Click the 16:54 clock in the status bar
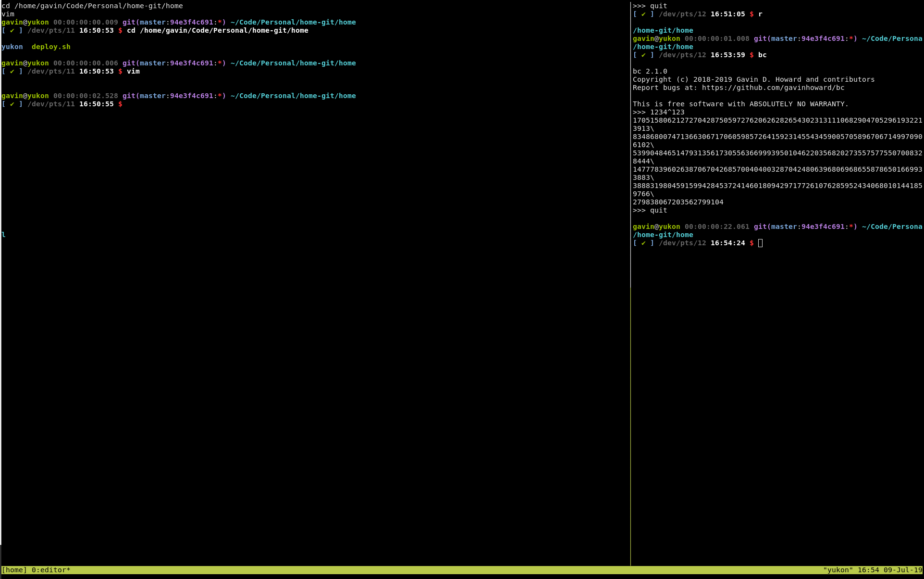 point(868,570)
